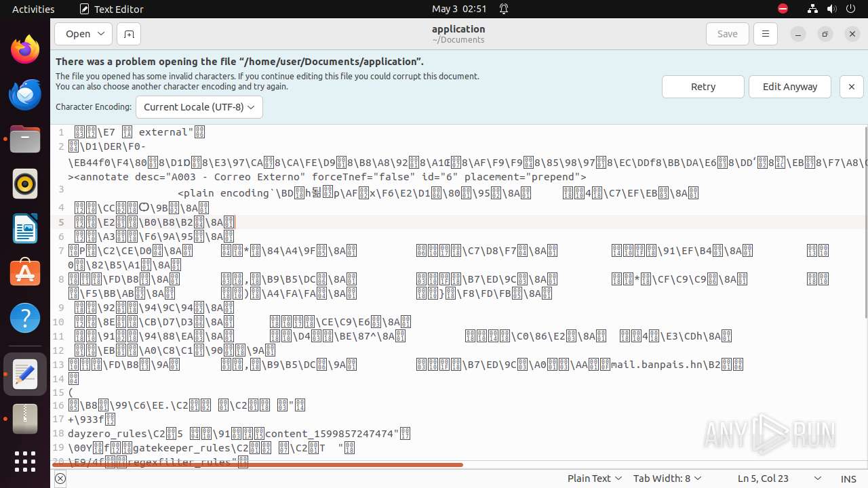868x488 pixels.
Task: Open the Ln 5, Col 23 position dropdown
Action: click(780, 479)
